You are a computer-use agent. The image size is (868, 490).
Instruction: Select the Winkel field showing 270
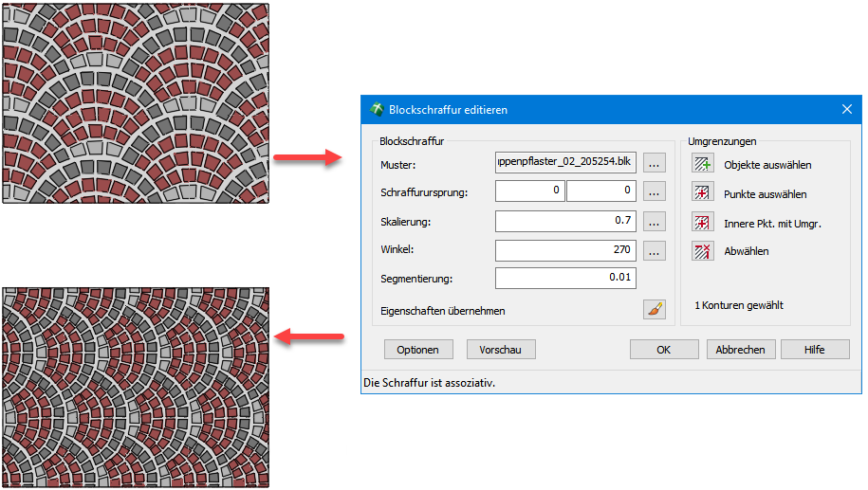(x=565, y=251)
